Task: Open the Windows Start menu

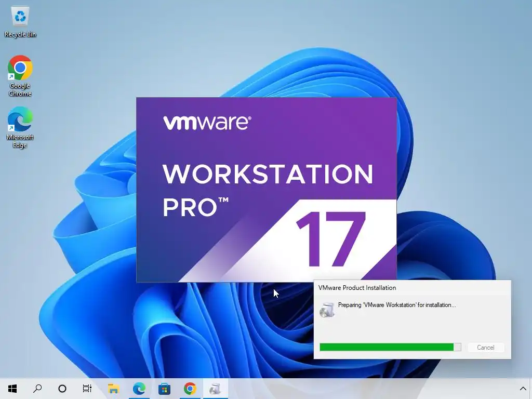Action: tap(12, 389)
